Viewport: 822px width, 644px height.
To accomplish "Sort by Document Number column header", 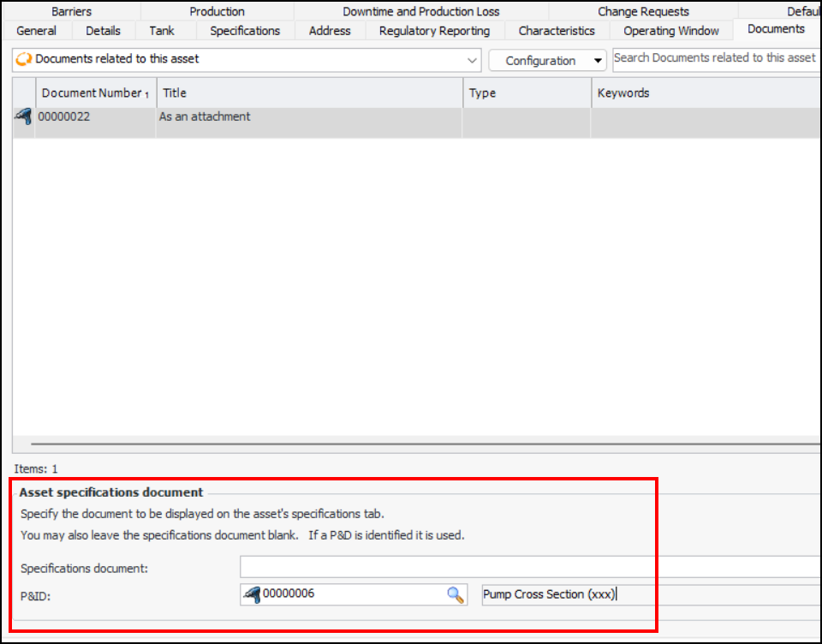I will tap(96, 92).
